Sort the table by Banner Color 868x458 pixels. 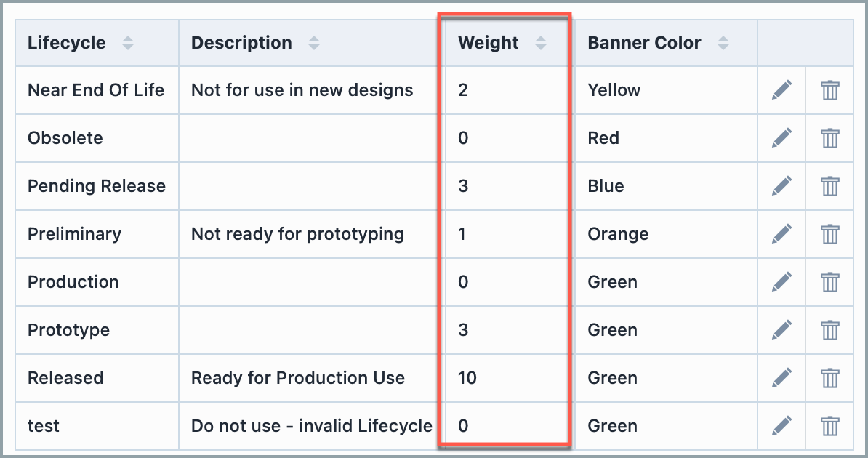coord(723,43)
